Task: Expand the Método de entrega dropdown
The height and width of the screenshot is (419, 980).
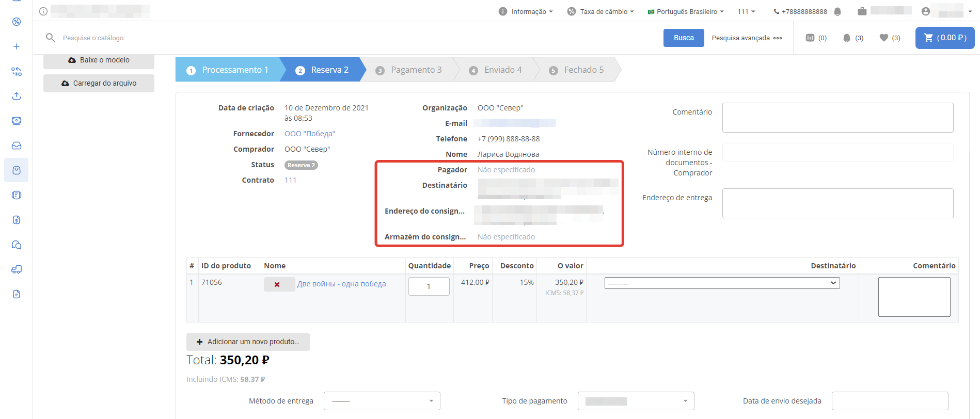Action: [382, 401]
